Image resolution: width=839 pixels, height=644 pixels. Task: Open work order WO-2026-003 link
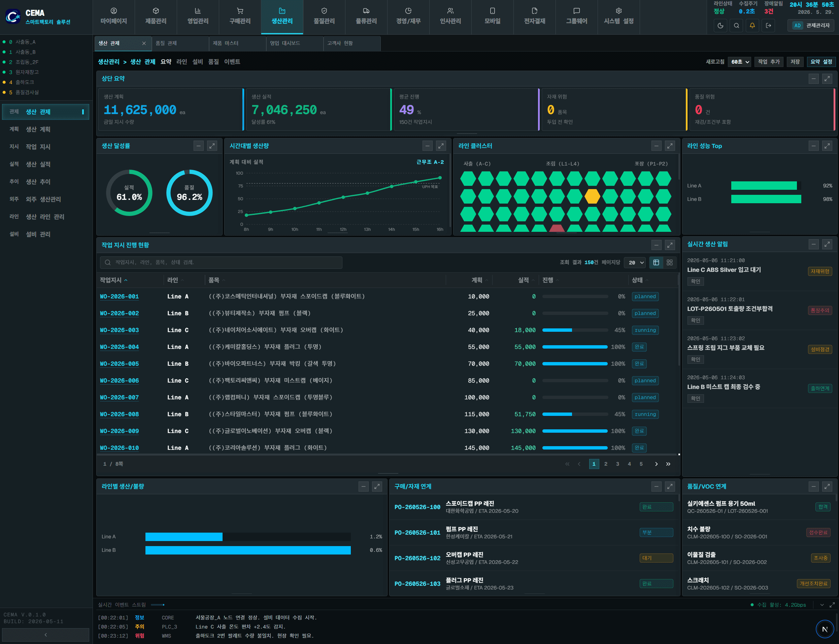coord(119,330)
